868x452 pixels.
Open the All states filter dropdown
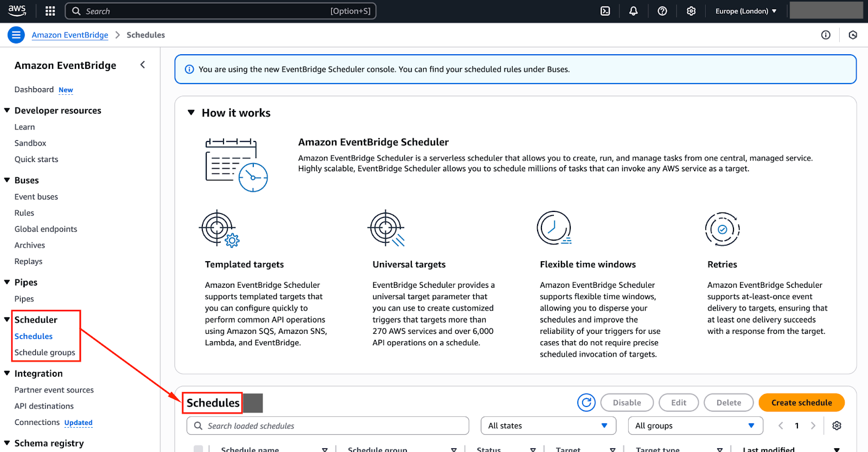point(548,425)
